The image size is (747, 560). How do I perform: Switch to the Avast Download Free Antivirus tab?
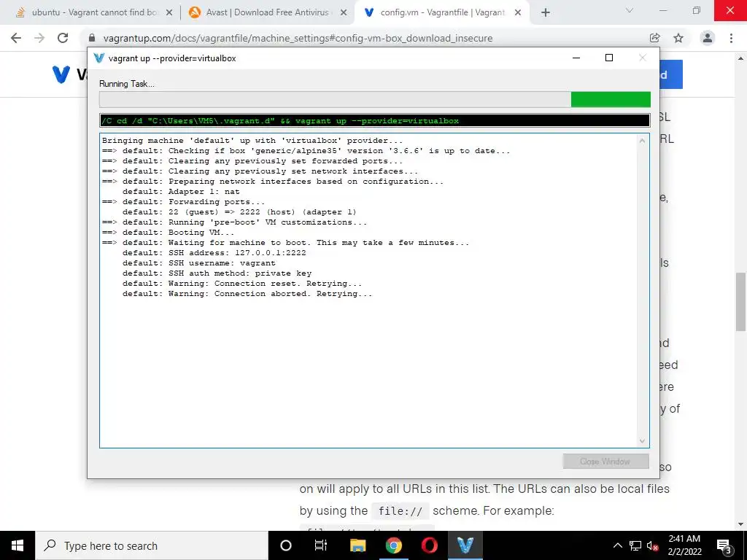pos(267,12)
